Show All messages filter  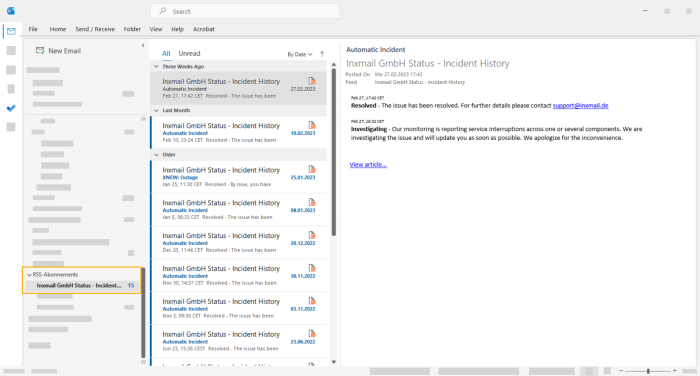[x=166, y=54]
